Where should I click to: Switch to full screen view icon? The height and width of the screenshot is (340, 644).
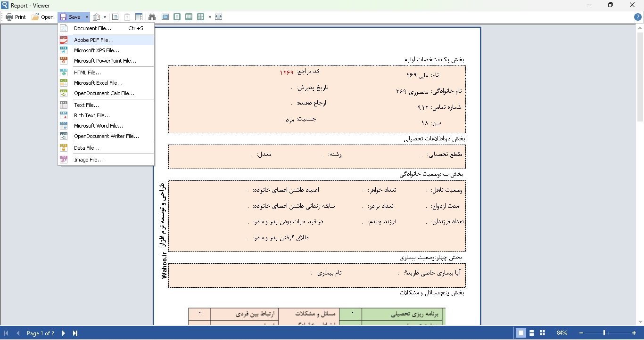coord(165,17)
